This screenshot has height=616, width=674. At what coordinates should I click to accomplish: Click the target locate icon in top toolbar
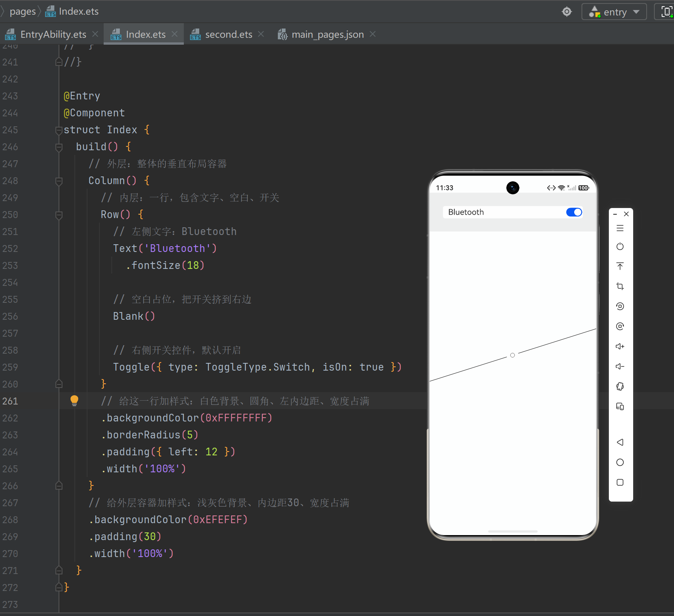tap(566, 12)
